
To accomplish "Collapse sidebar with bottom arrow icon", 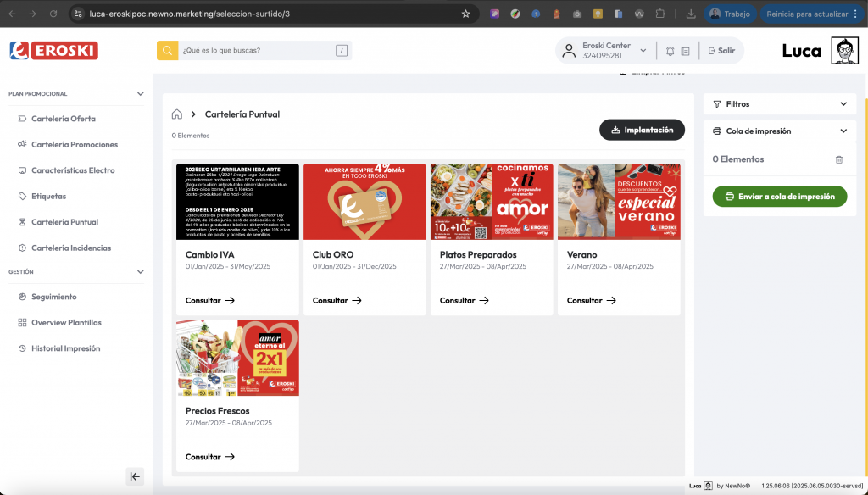I will pos(135,476).
